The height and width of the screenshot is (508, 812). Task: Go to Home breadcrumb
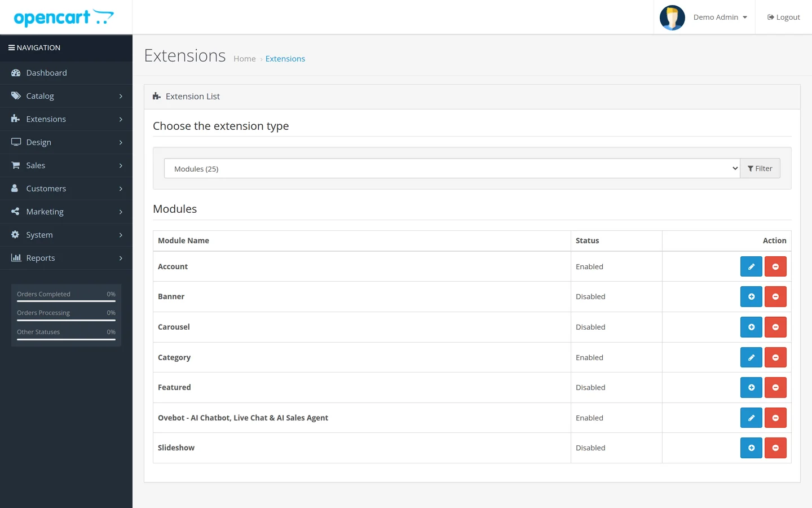[x=245, y=59]
